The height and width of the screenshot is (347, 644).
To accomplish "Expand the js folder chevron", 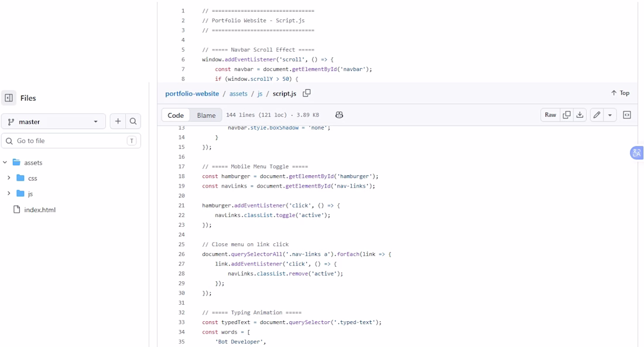I will point(9,193).
